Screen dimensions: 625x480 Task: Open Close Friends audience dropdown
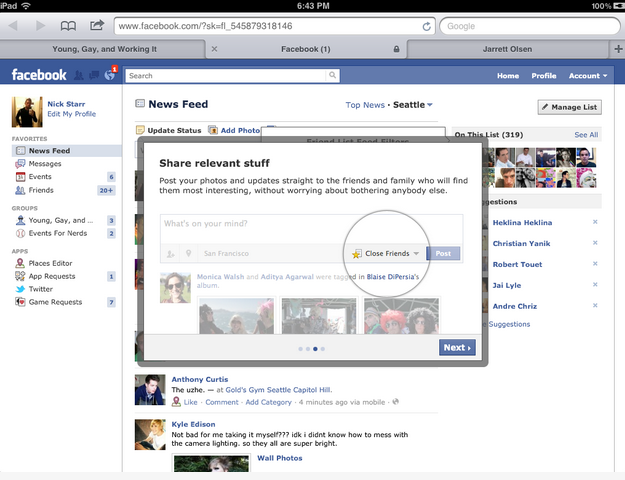point(385,254)
